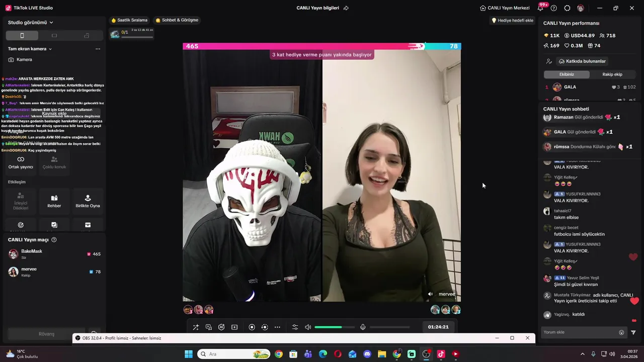Adjust the microphone volume slider

390,327
